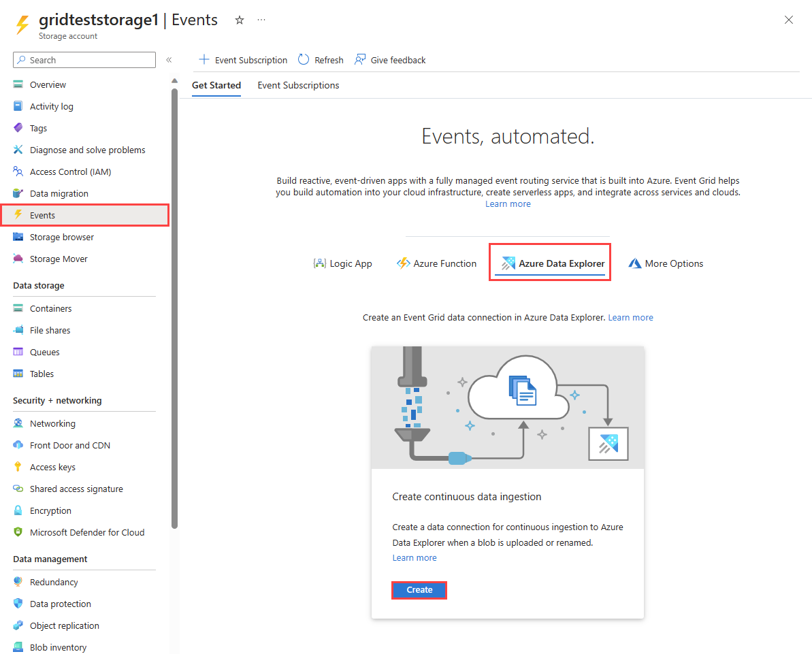Viewport: 812px width, 654px height.
Task: Open Data migration sidebar item
Action: click(59, 193)
